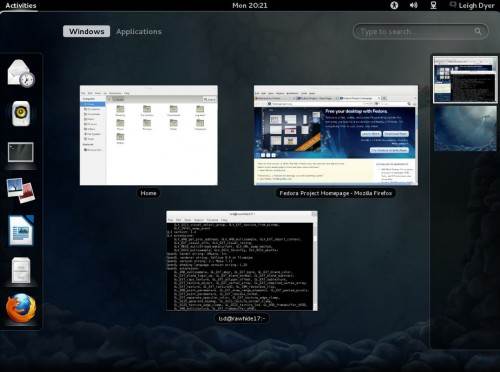
Task: Click the search magnifier icon
Action: [x=478, y=31]
